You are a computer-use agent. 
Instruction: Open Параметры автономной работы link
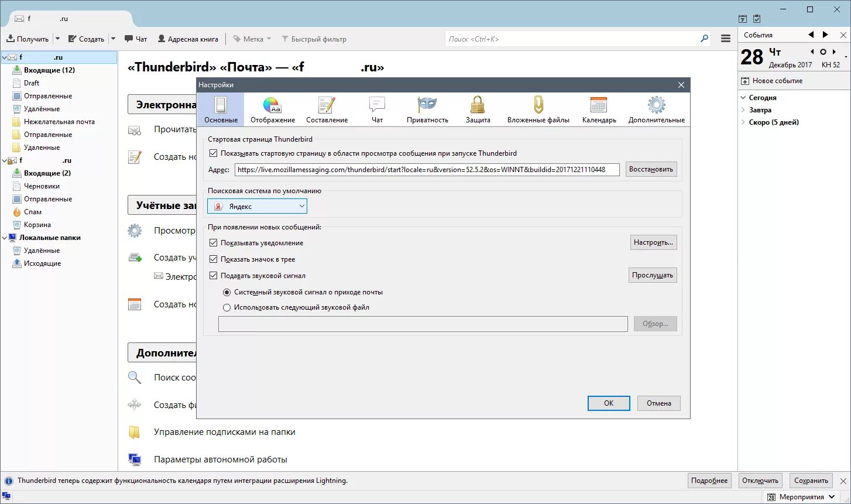click(x=220, y=460)
